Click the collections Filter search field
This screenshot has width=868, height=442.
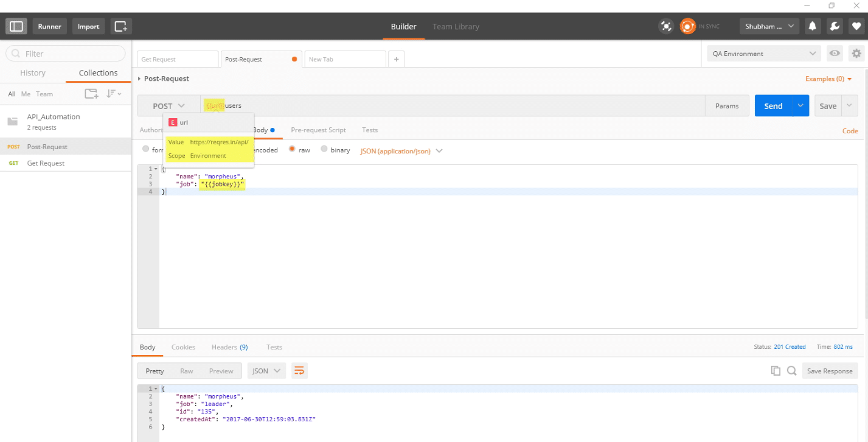(65, 54)
